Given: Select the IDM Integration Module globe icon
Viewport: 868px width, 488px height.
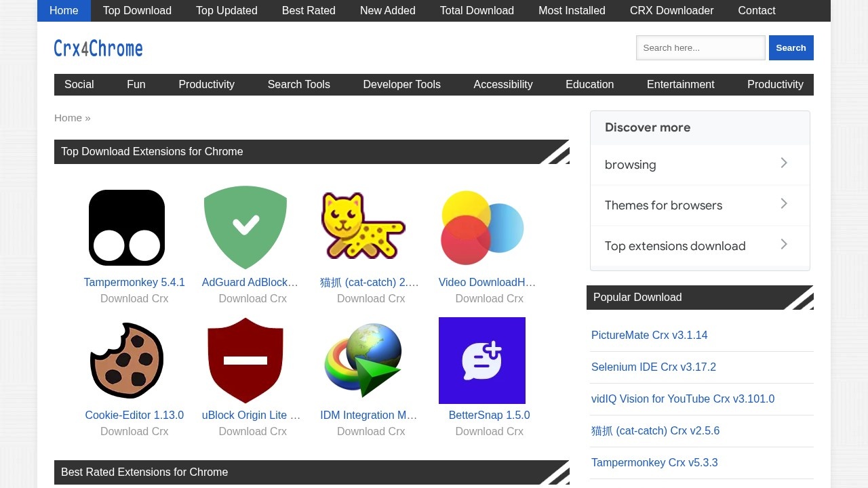Looking at the screenshot, I should pos(363,361).
